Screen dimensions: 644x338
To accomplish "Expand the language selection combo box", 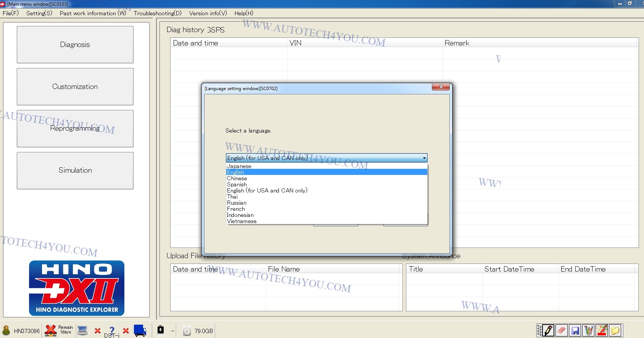I will pos(424,158).
